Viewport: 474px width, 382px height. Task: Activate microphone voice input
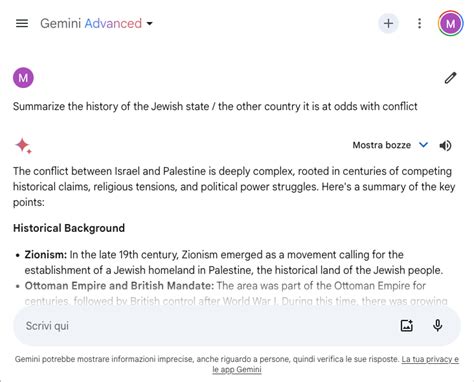[437, 325]
